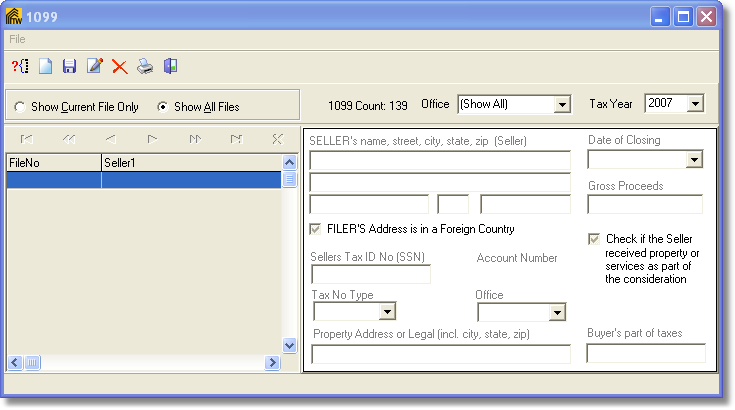
Task: Jump to last record navigation arrow
Action: coord(236,139)
